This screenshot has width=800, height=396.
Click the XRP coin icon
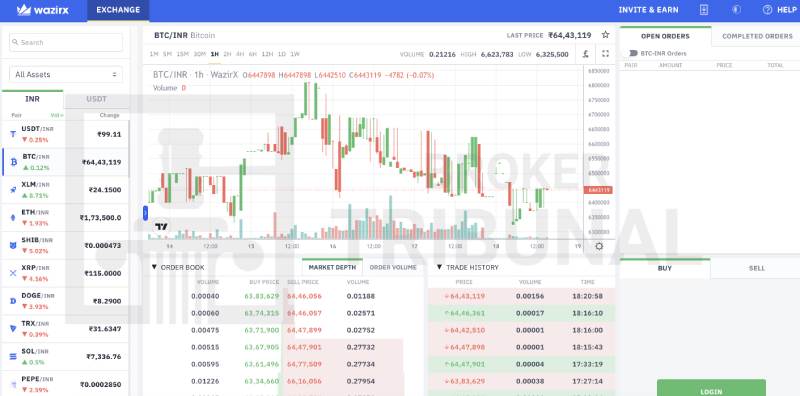coord(13,273)
